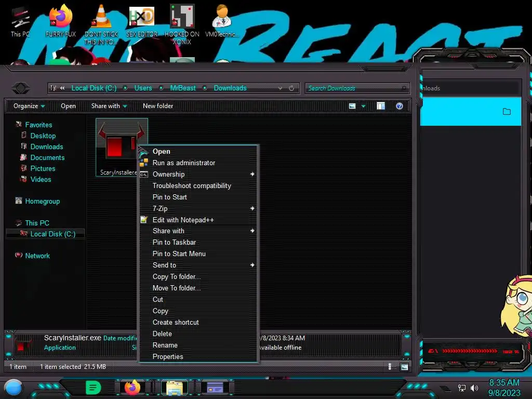This screenshot has width=532, height=399.
Task: Expand Share with in context menu
Action: coord(199,231)
